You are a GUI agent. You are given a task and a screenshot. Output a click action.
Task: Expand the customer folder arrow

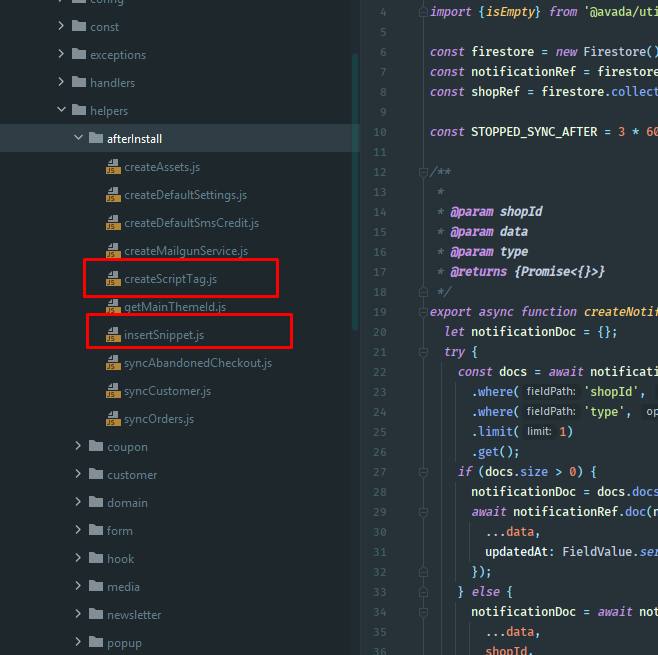point(79,475)
